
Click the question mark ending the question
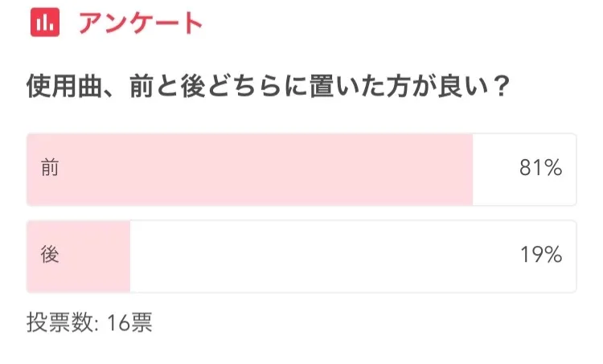pos(499,87)
